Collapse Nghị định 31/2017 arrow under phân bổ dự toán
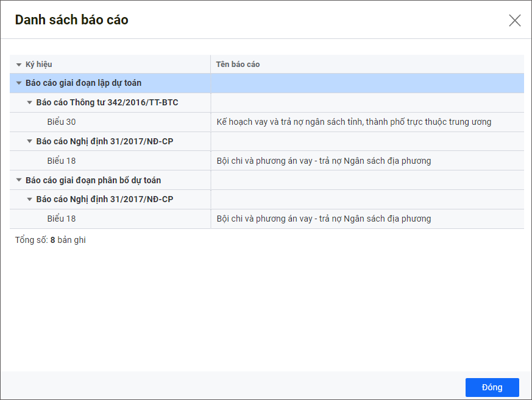 coord(29,200)
